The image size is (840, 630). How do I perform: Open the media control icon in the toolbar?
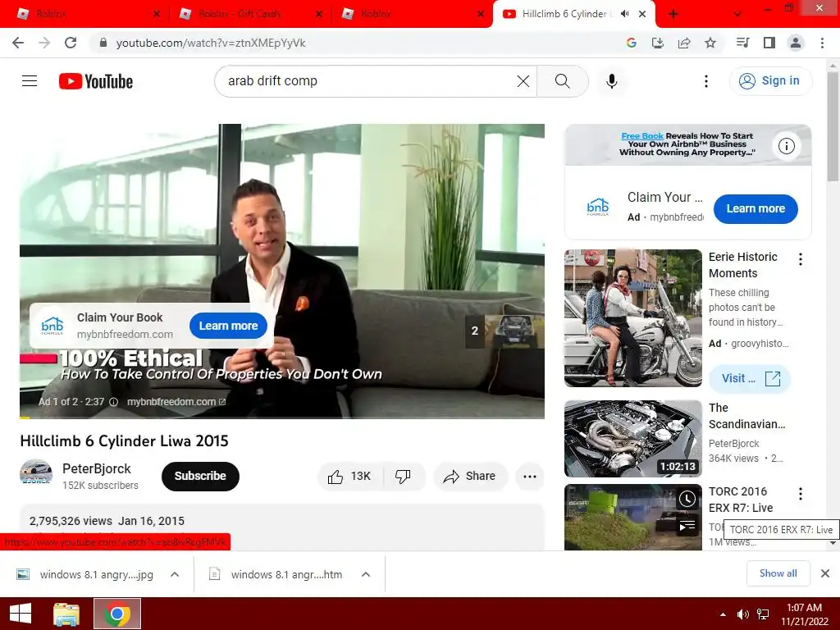[x=742, y=43]
